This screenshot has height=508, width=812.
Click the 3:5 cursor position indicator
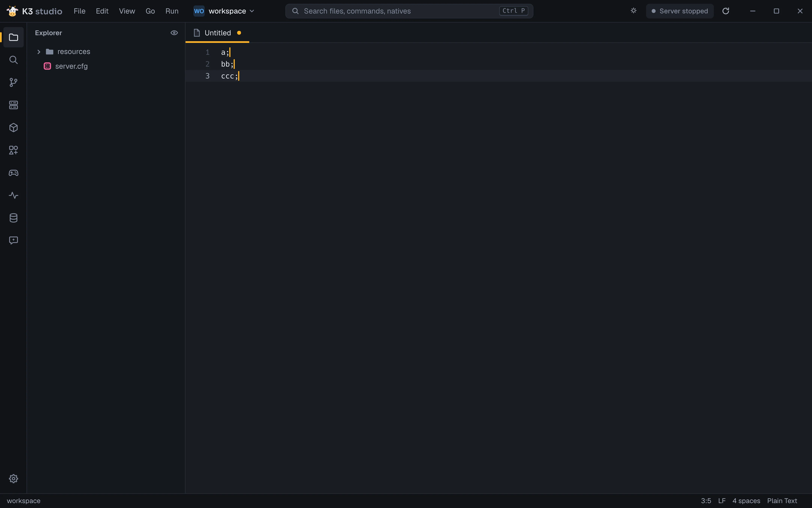706,501
